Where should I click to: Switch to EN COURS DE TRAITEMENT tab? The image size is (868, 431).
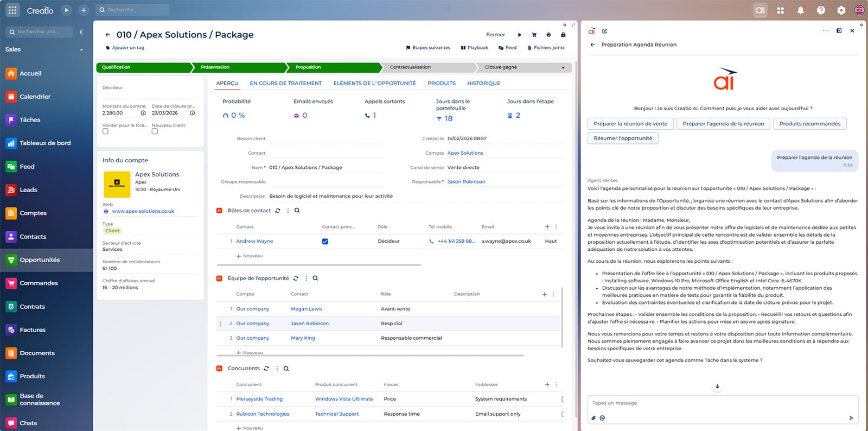[286, 83]
